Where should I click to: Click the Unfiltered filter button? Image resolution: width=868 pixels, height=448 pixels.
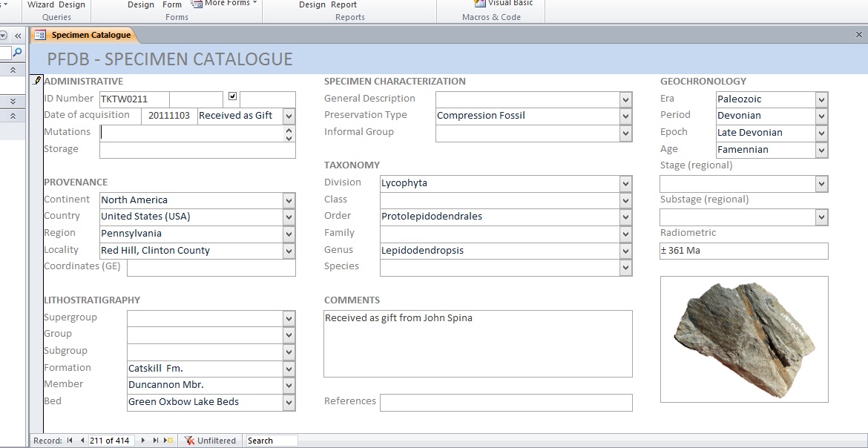tap(211, 441)
